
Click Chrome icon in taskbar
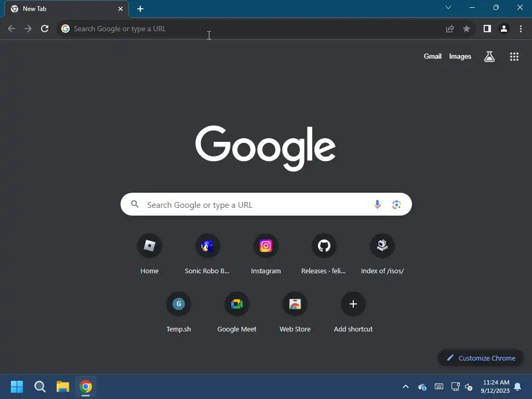coord(86,387)
